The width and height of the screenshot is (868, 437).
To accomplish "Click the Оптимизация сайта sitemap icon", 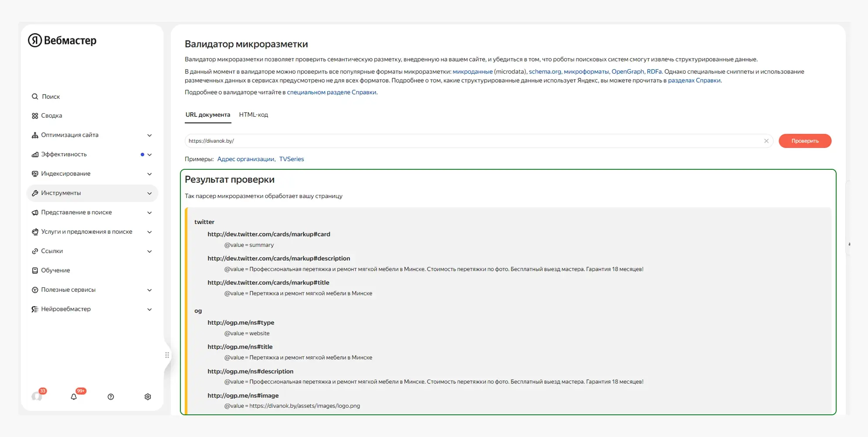I will coord(35,135).
